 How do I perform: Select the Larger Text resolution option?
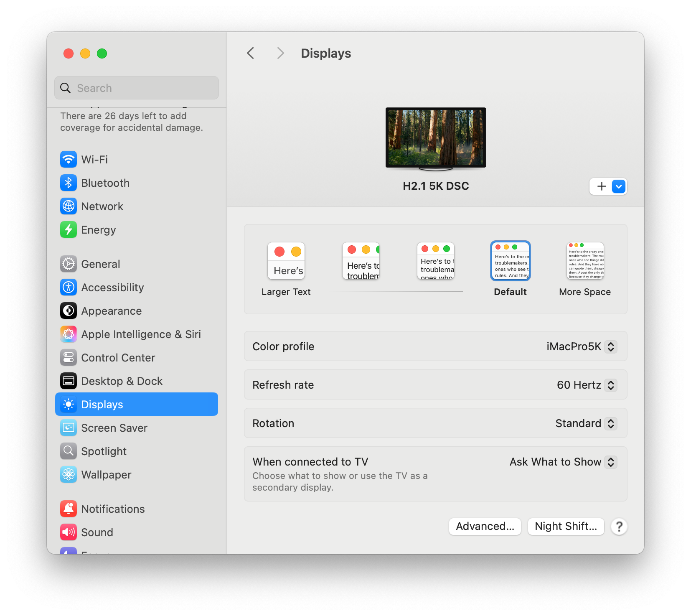[286, 269]
